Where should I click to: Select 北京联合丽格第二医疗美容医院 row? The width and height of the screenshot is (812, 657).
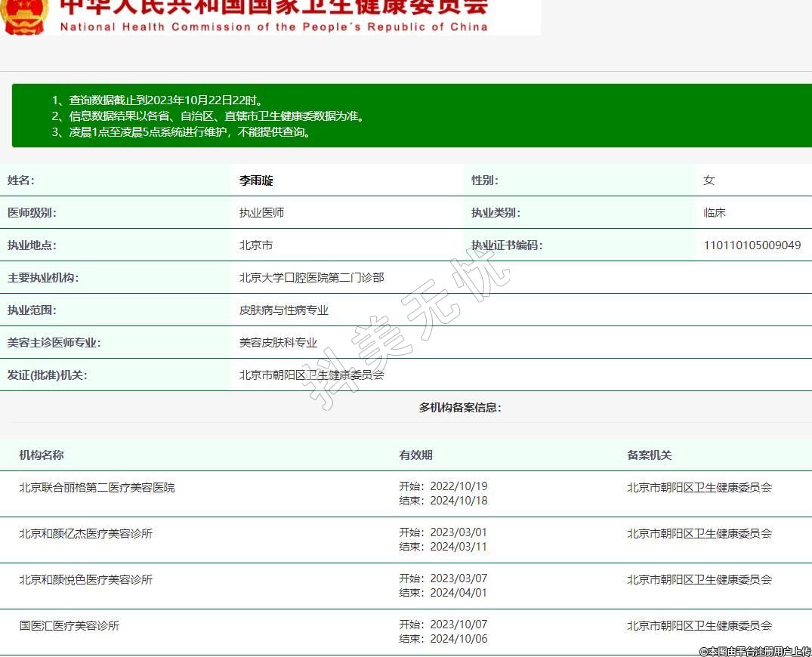[97, 488]
